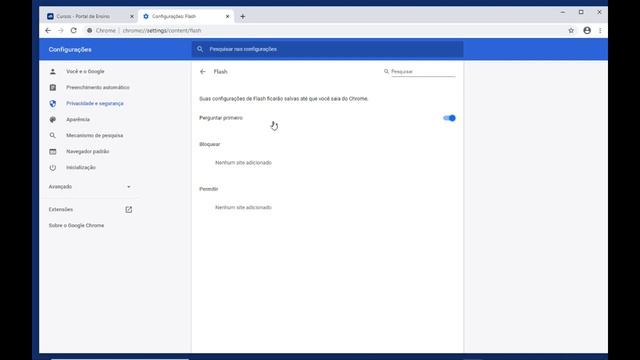Click the magnifier icon for Mecanismo de pesquisa
Screen dimensions: 640x360
53,136
